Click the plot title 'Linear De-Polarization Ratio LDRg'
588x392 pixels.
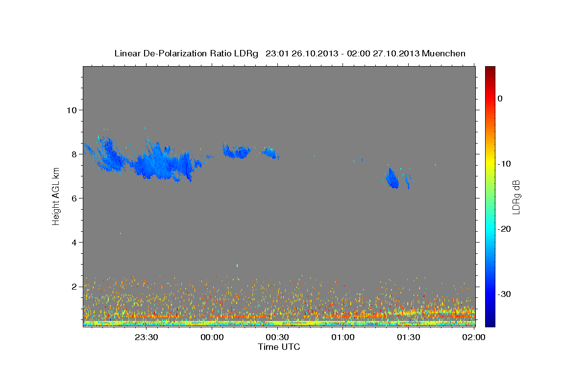[186, 53]
